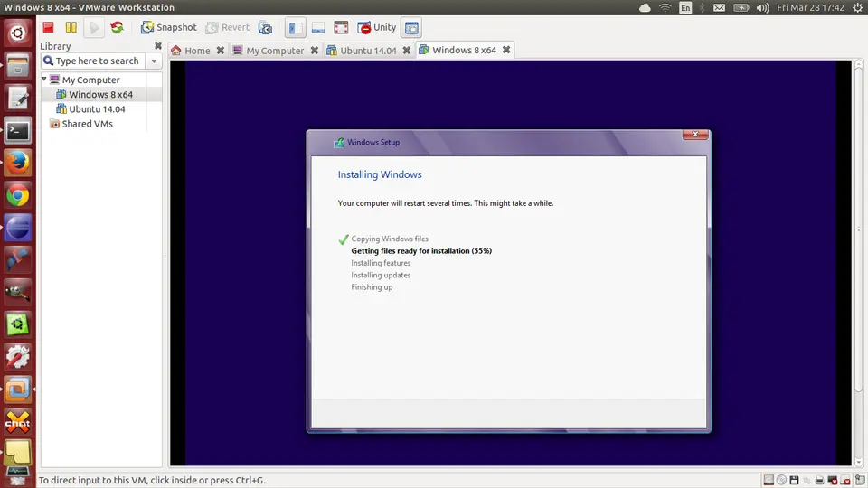Open the system settings wrench-and-gear launcher icon

tap(18, 358)
